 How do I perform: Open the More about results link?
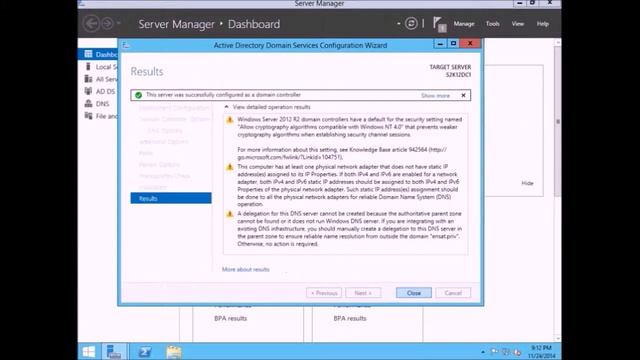(x=246, y=269)
